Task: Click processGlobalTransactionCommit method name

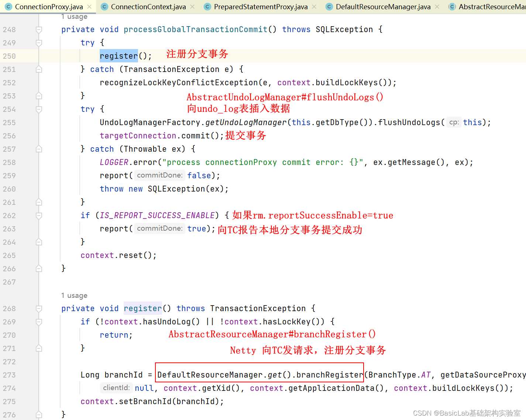Action: coord(196,30)
